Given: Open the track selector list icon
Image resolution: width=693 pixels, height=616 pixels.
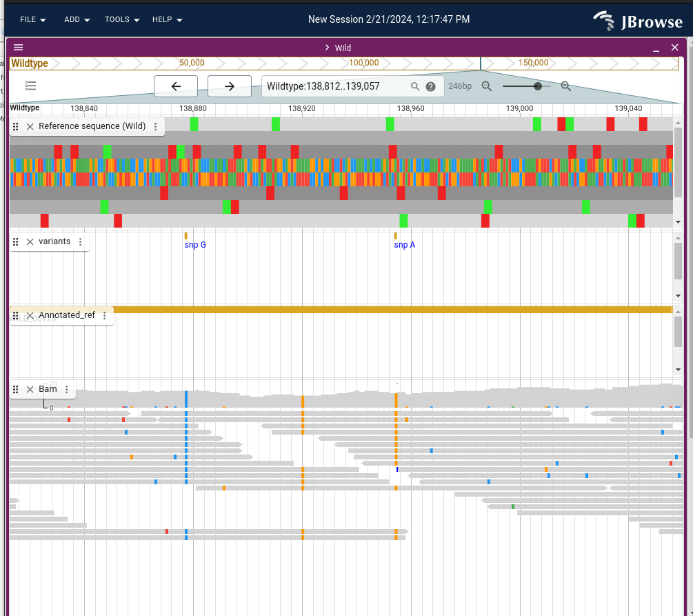Looking at the screenshot, I should click(x=30, y=86).
